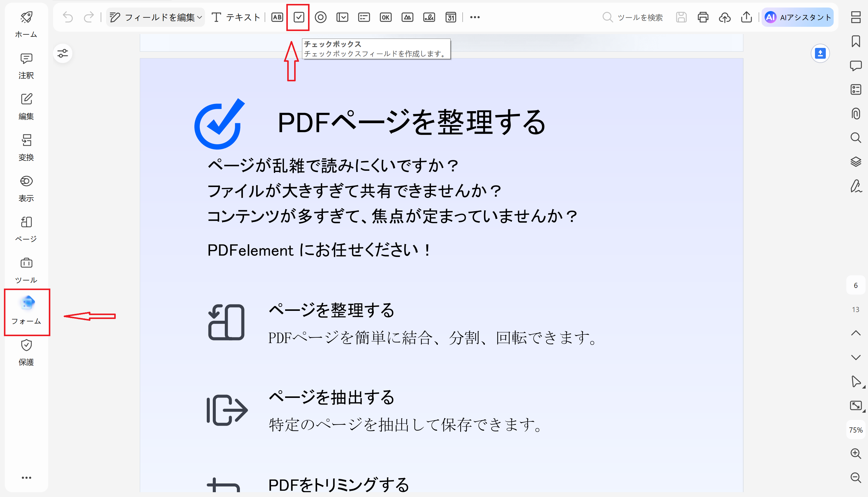
Task: Open the attachments (paperclip) panel
Action: pos(856,113)
